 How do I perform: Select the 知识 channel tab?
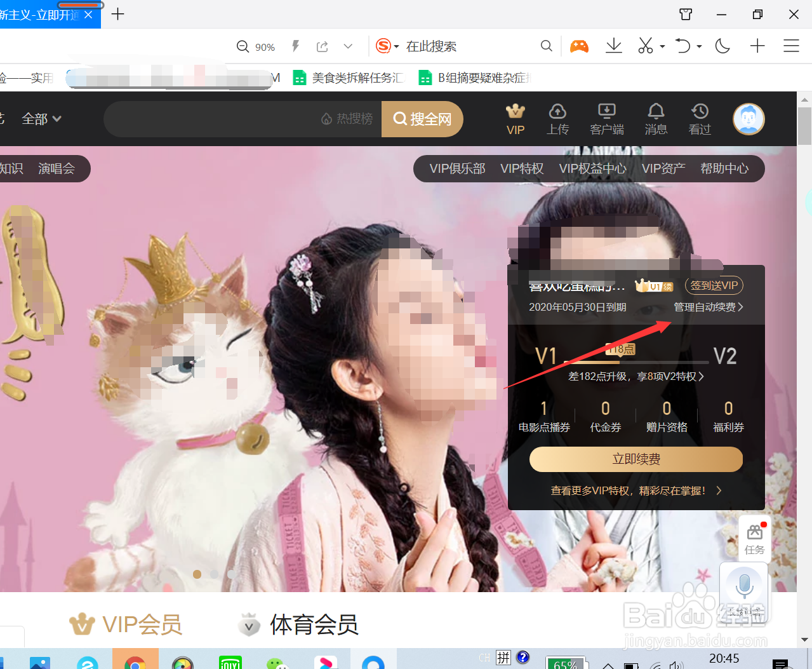point(11,168)
